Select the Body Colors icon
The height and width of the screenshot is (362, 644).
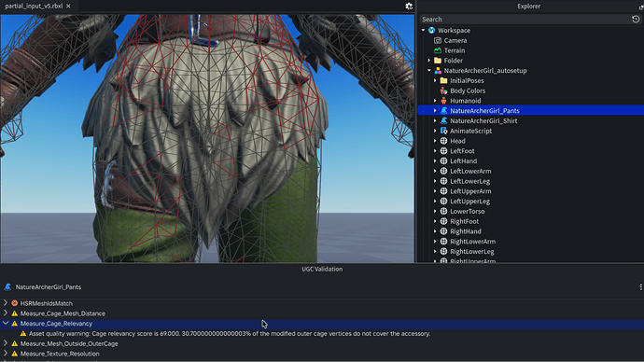[443, 90]
